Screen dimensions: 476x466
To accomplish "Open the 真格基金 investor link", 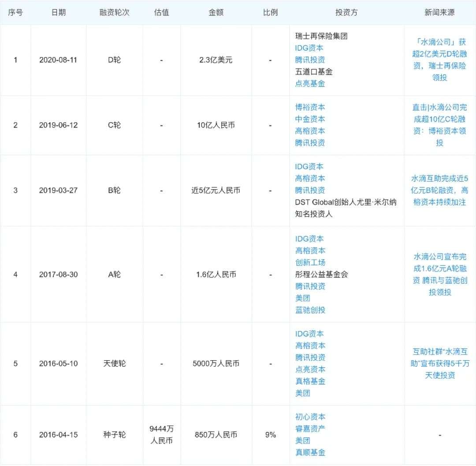I will 310,381.
